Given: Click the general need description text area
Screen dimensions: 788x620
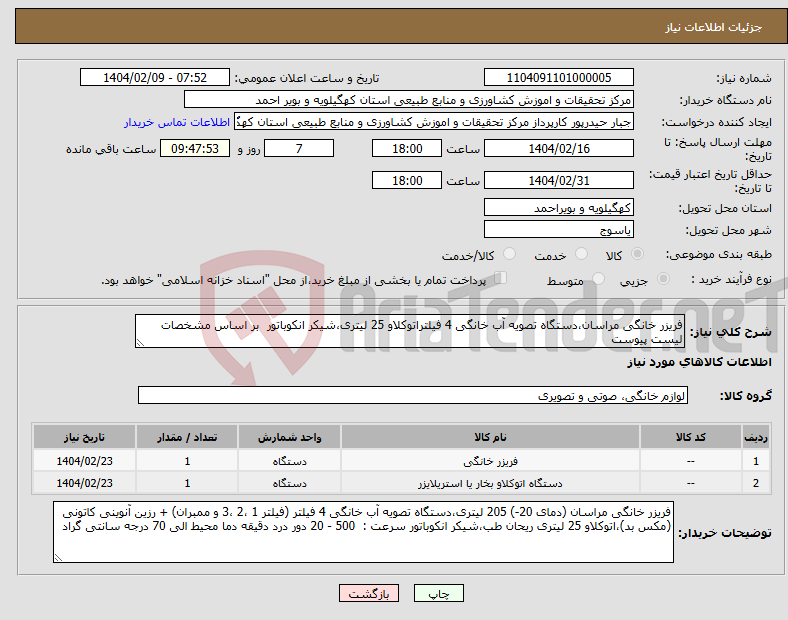Looking at the screenshot, I should pyautogui.click(x=410, y=331).
